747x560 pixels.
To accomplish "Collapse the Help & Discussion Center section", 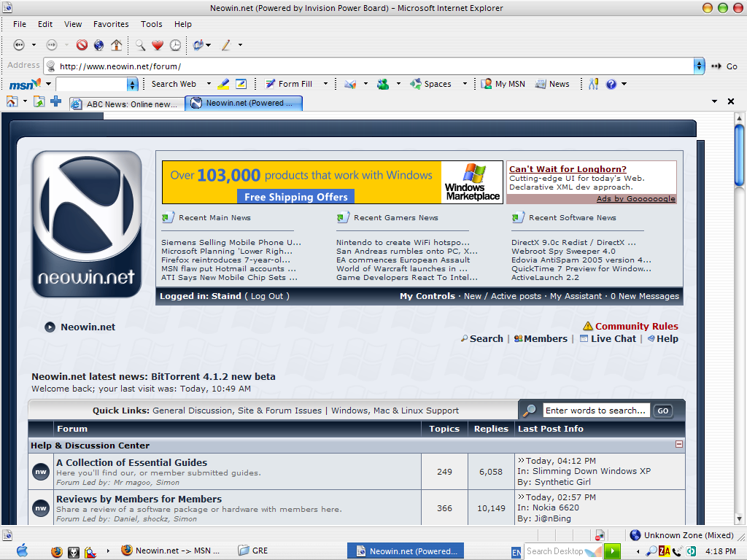I will (x=678, y=445).
